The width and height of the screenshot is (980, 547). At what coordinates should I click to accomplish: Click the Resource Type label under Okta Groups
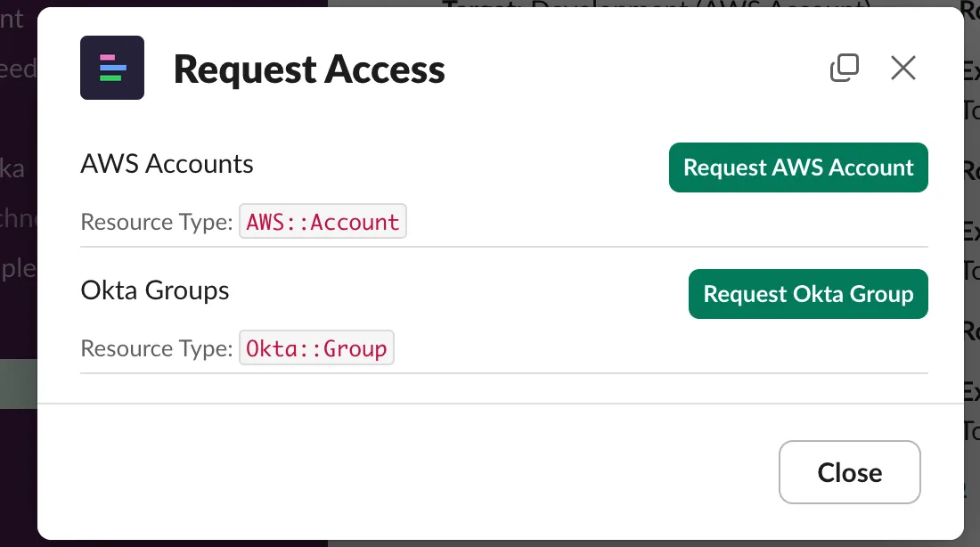pos(157,348)
